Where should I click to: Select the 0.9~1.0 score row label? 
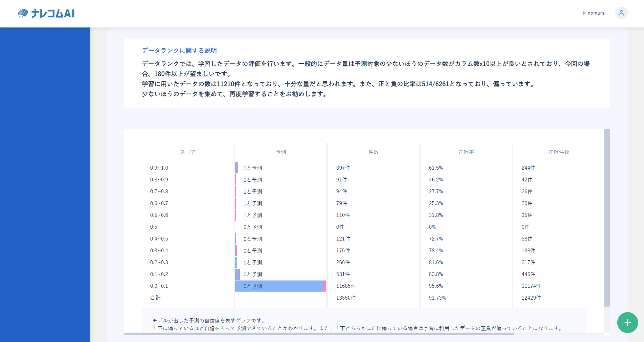(x=159, y=168)
